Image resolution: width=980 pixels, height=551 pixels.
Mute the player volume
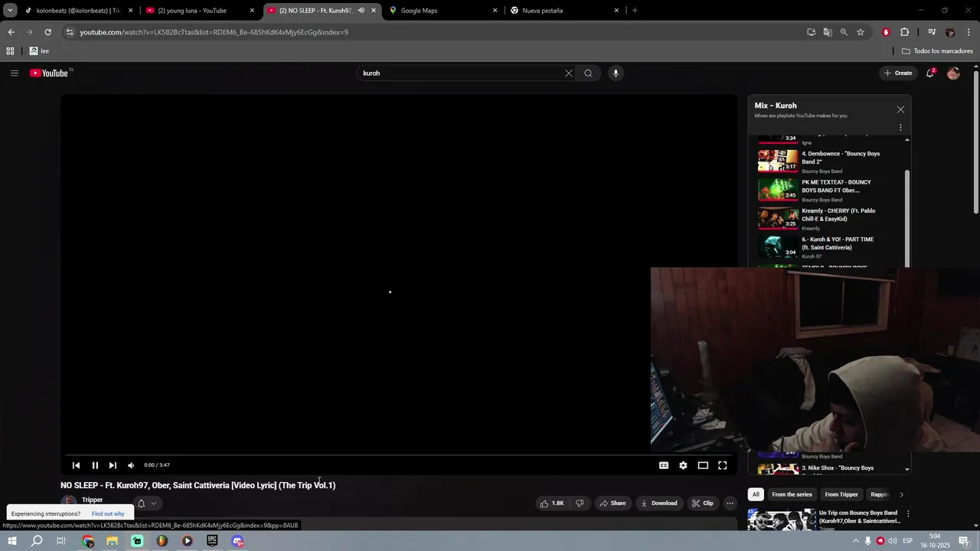pyautogui.click(x=131, y=465)
